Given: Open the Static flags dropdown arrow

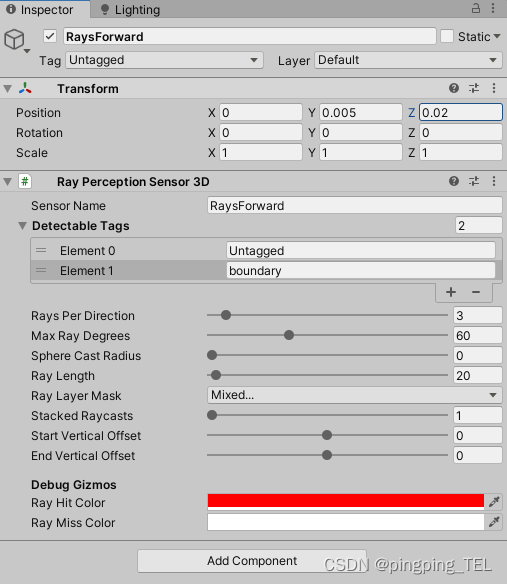Looking at the screenshot, I should 497,36.
